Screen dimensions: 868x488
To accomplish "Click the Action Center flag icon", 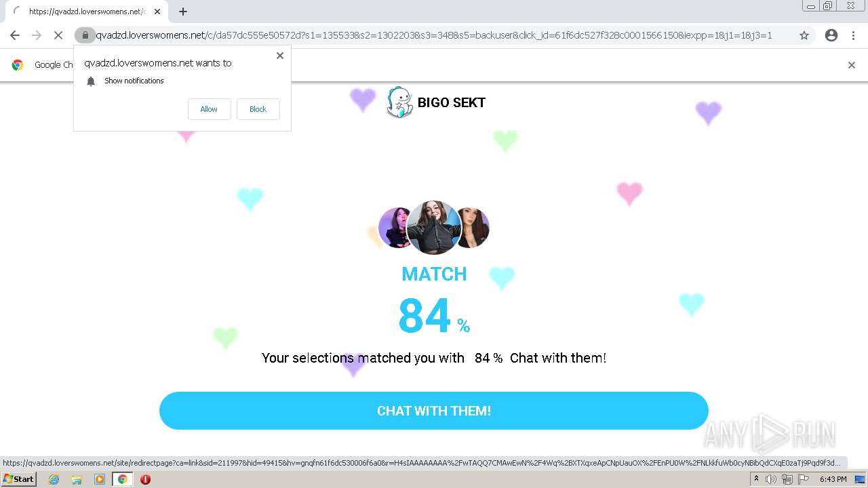I will 804,479.
